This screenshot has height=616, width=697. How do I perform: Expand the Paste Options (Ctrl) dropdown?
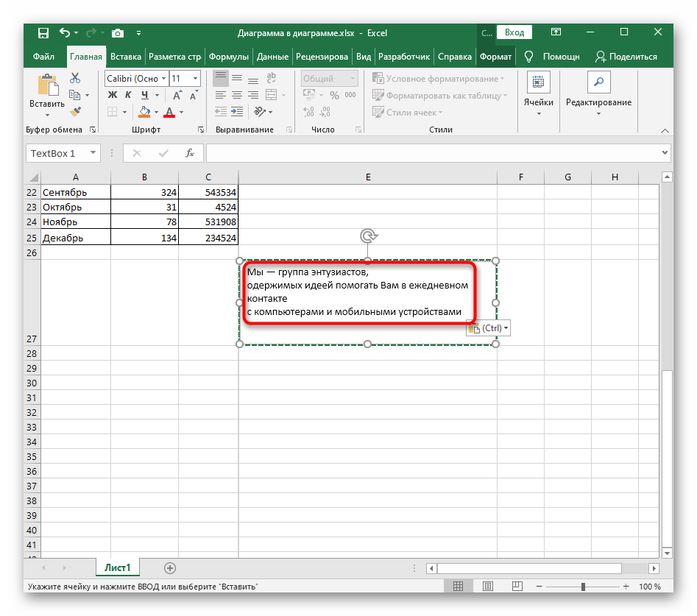(x=506, y=328)
